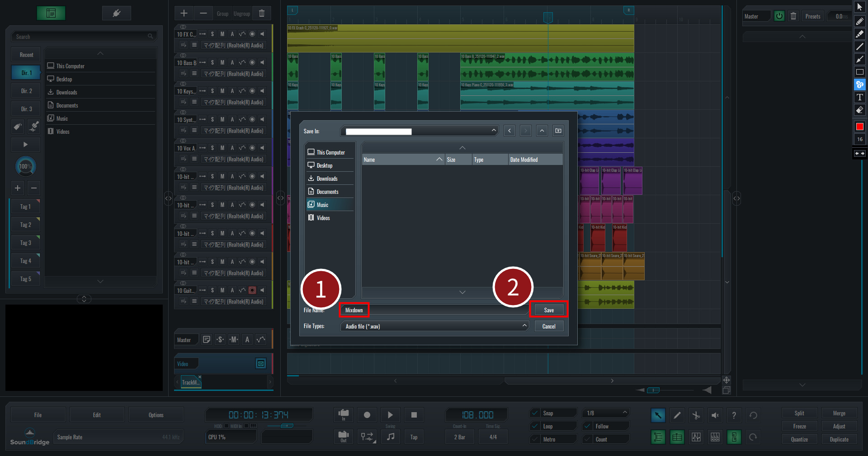Click the add track plus icon

coord(184,14)
